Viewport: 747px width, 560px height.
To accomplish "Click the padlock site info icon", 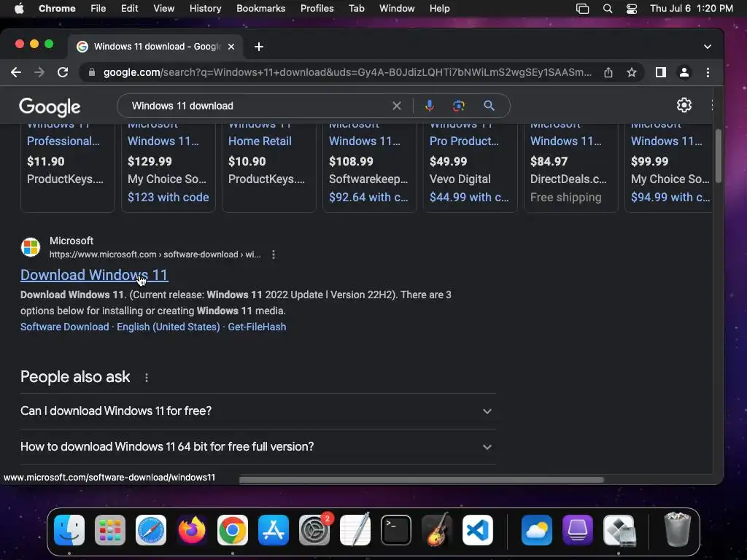I will coord(92,72).
